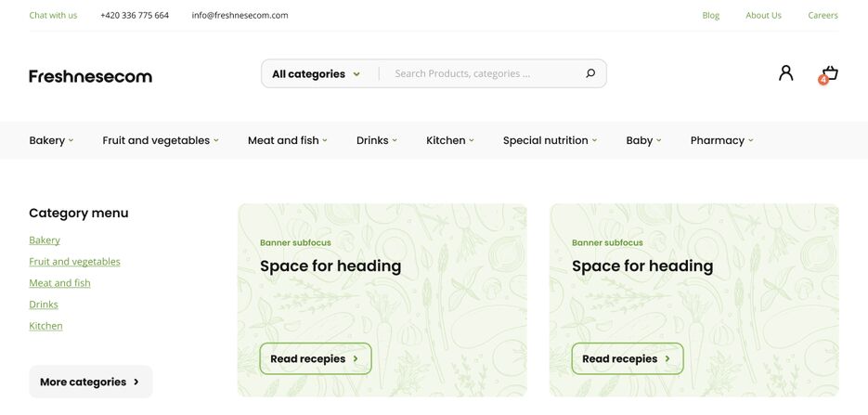Go to the Blog link
This screenshot has width=868, height=415.
[711, 16]
